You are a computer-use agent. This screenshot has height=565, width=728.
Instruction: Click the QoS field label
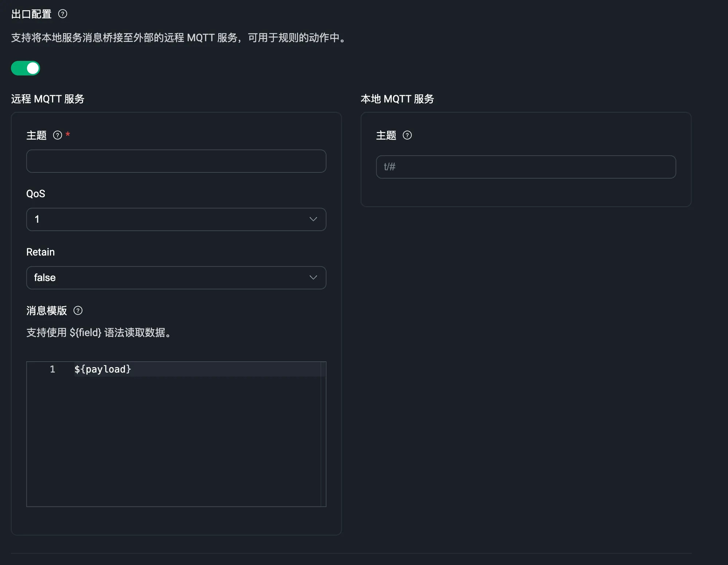point(36,194)
